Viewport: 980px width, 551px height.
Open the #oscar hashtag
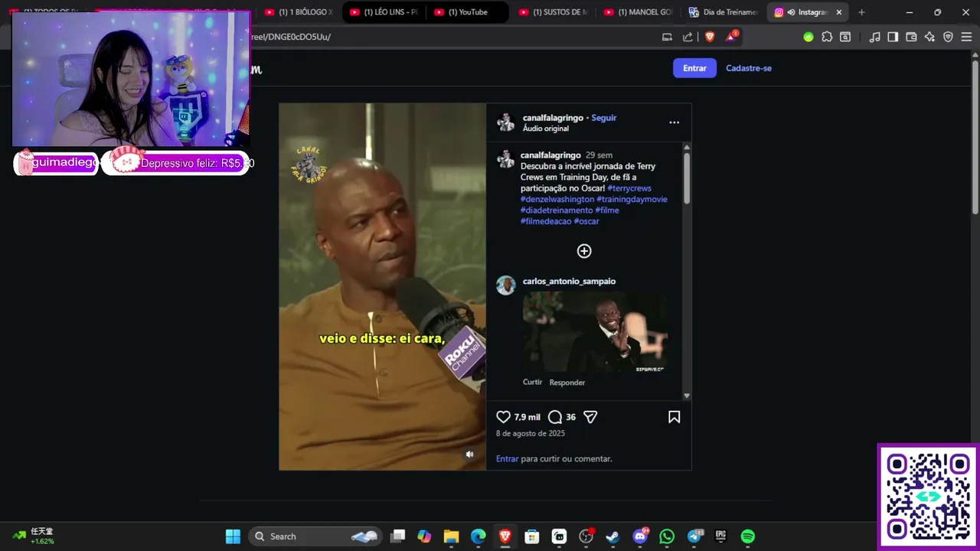click(586, 221)
